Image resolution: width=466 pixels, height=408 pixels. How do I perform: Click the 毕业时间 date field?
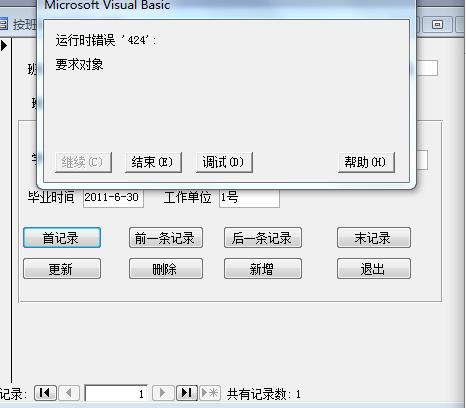(113, 198)
